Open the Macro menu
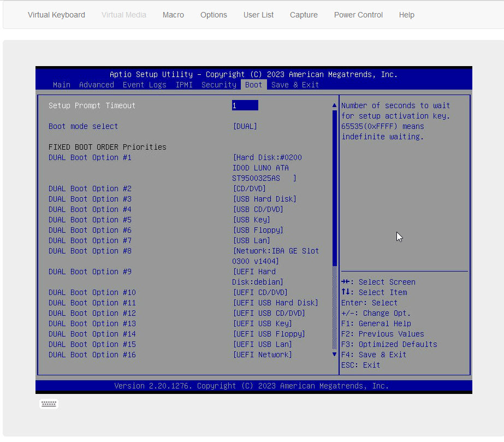504x442 pixels. coord(173,15)
